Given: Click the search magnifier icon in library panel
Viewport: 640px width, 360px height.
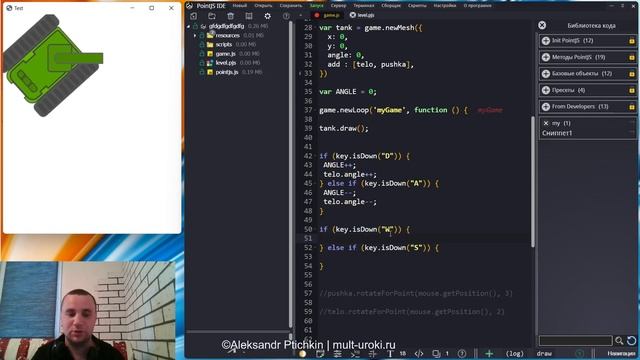Looking at the screenshot, I should click(x=619, y=340).
